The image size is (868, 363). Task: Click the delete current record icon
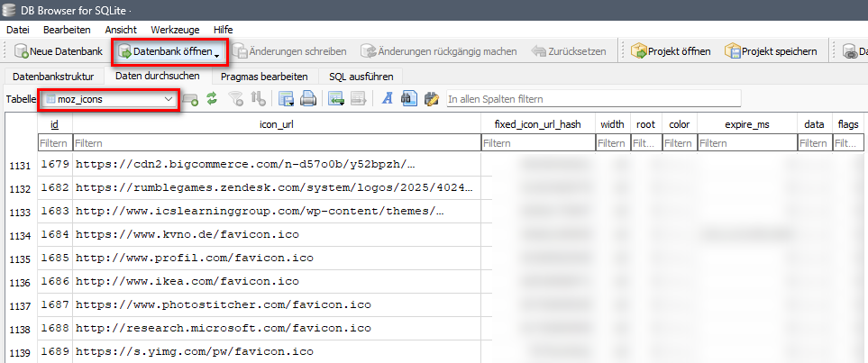click(358, 99)
